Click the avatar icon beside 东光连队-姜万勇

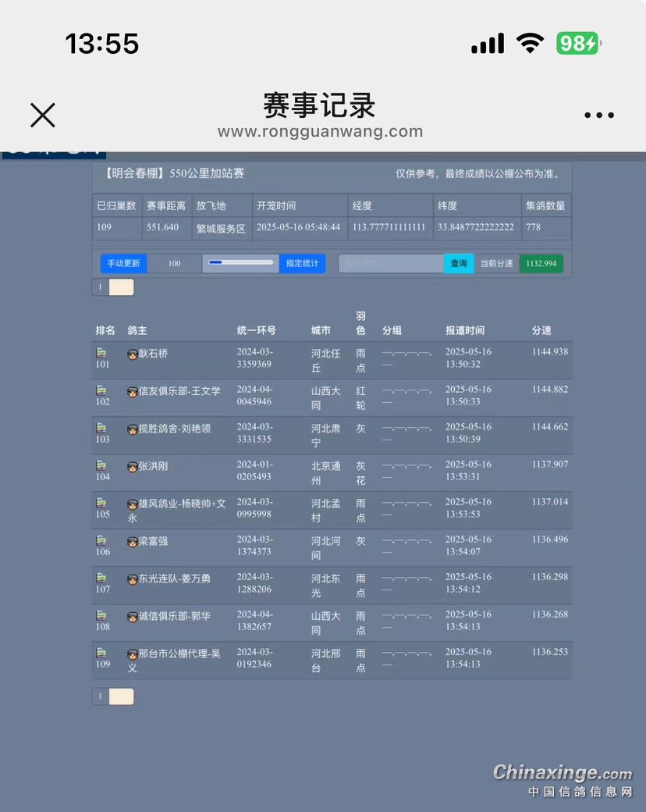133,579
